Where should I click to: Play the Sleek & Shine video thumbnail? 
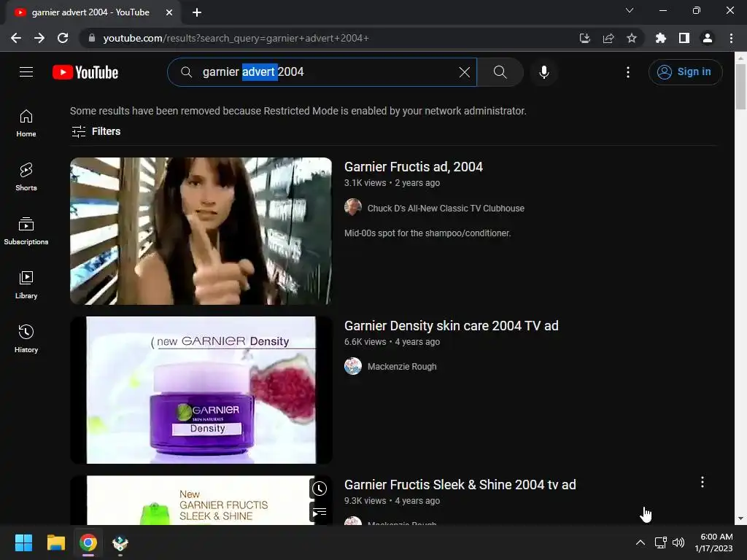(x=201, y=500)
